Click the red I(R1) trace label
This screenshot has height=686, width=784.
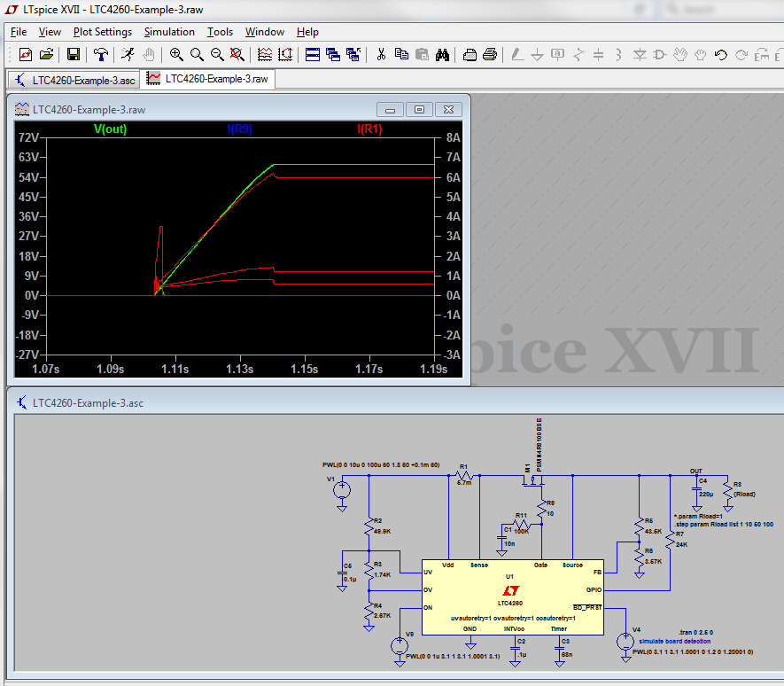369,129
